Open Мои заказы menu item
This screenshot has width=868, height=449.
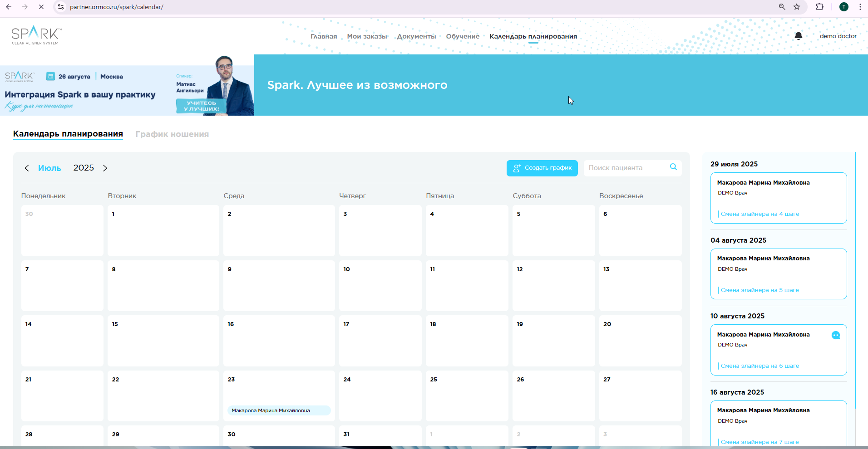(x=367, y=36)
